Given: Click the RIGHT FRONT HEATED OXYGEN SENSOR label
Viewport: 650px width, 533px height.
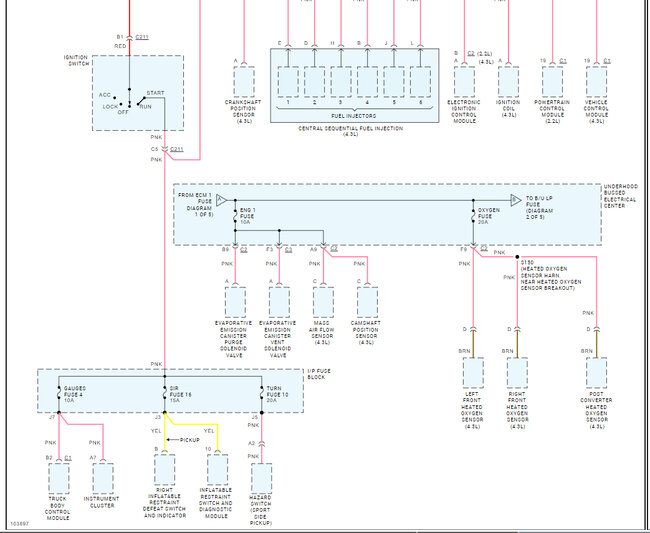Looking at the screenshot, I should 517,410.
